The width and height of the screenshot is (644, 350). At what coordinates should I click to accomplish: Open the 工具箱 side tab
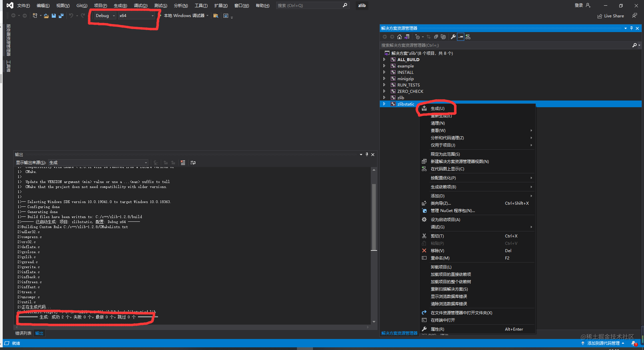pyautogui.click(x=8, y=66)
